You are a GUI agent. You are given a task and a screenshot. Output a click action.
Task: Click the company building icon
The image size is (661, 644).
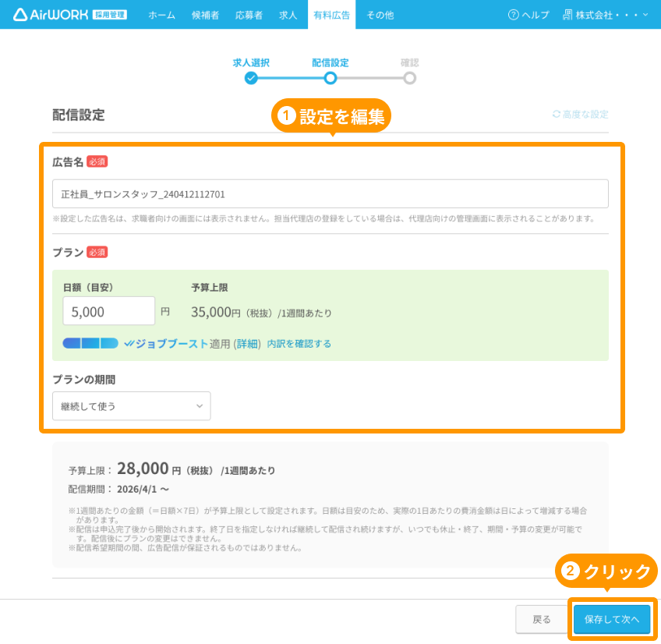pyautogui.click(x=567, y=15)
